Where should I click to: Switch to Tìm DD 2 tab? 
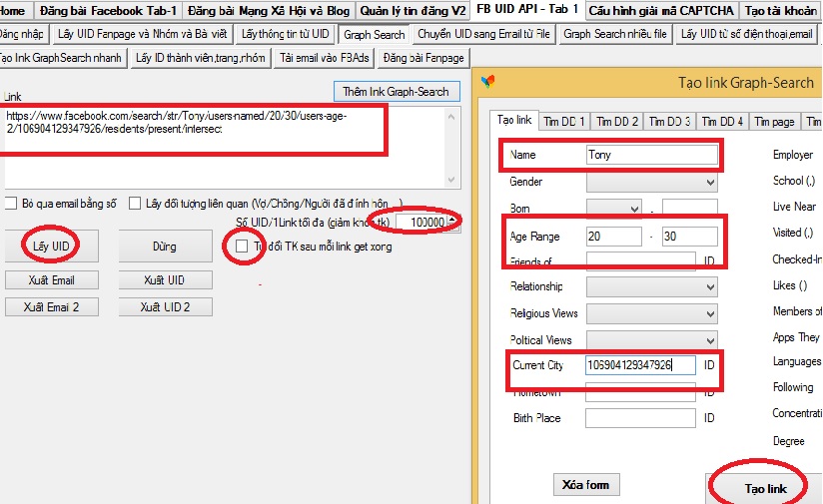(x=616, y=122)
